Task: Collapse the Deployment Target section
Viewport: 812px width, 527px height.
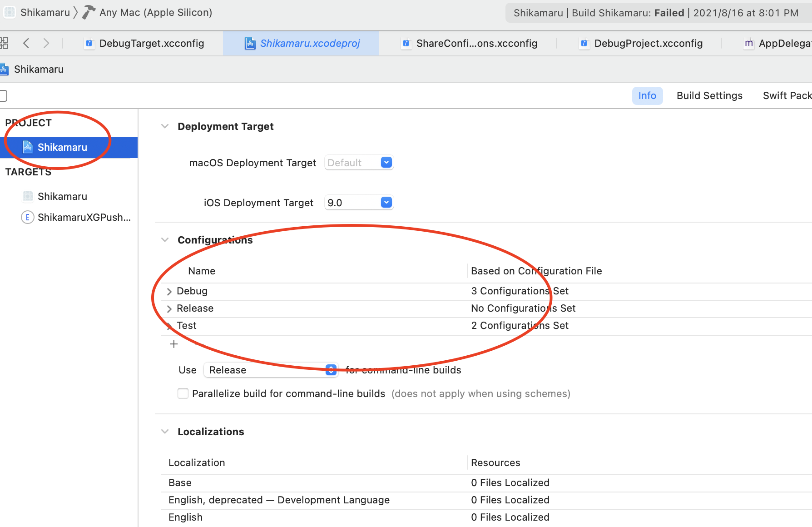Action: (x=165, y=126)
